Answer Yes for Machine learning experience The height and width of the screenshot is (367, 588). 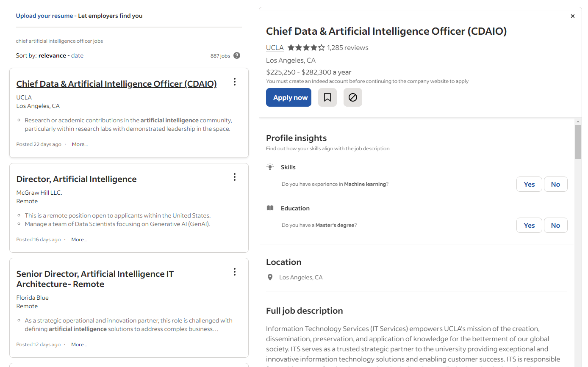click(529, 184)
